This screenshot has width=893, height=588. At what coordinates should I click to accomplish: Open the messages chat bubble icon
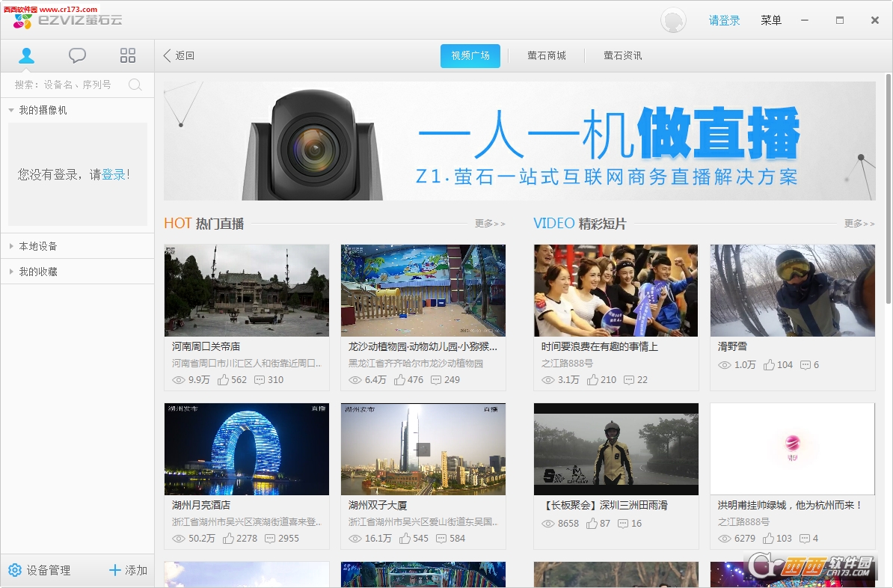(77, 55)
